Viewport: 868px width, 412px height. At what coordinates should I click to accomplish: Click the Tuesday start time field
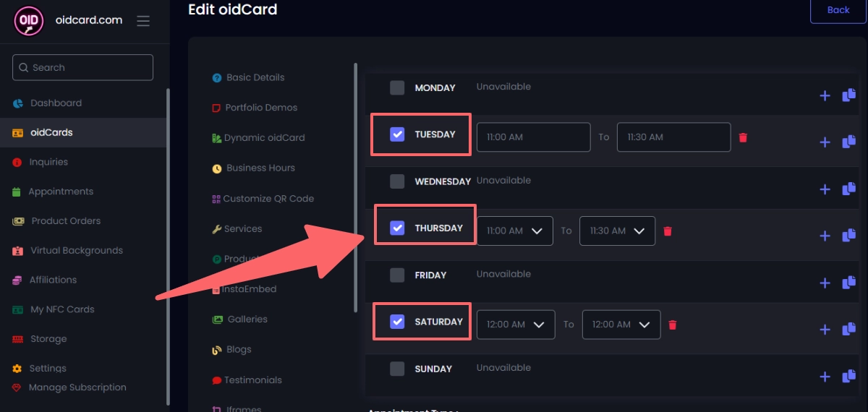[533, 137]
